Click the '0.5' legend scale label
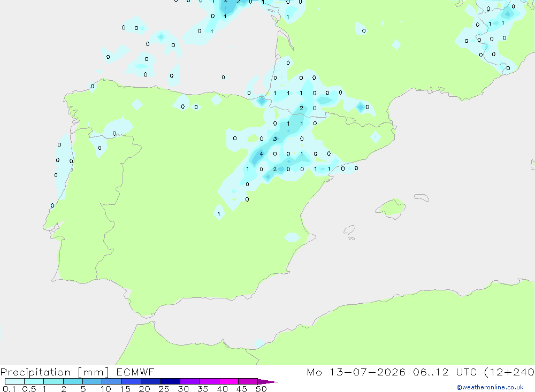This screenshot has width=535, height=392. [x=29, y=389]
